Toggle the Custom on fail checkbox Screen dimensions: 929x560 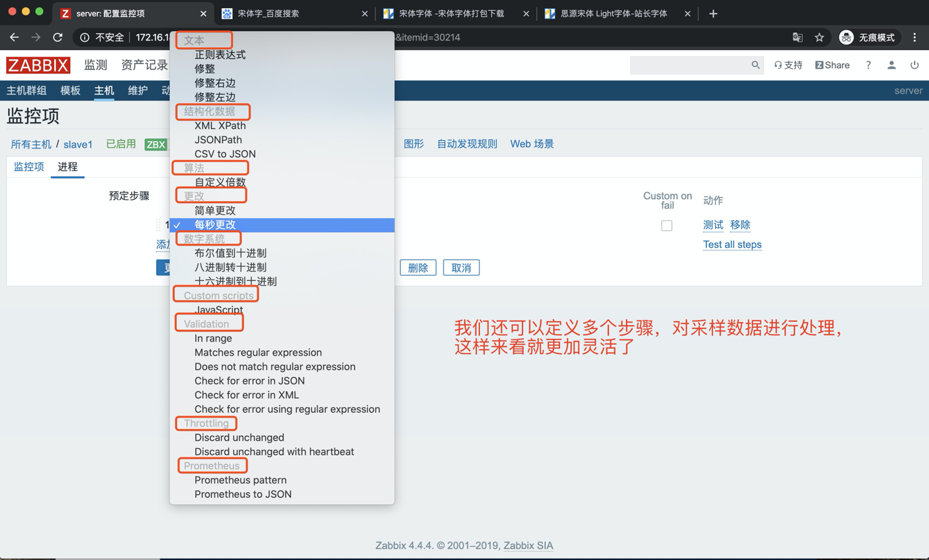(x=666, y=225)
